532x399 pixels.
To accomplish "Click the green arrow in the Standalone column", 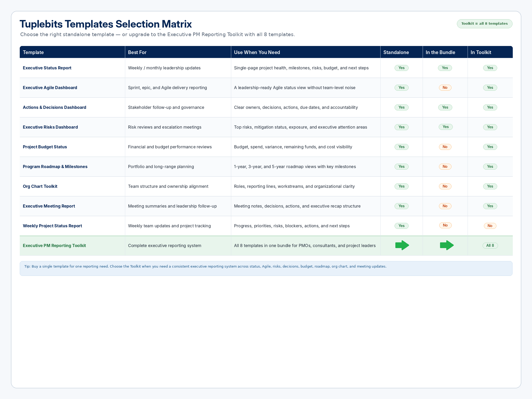I will pyautogui.click(x=402, y=245).
